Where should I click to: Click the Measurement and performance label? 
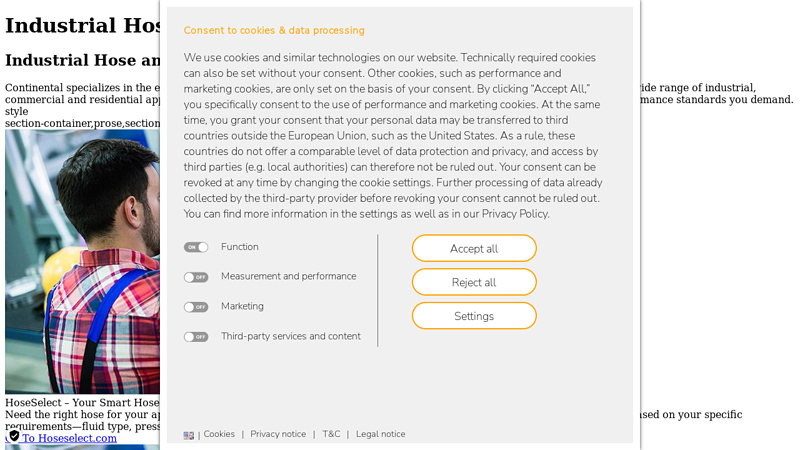288,276
